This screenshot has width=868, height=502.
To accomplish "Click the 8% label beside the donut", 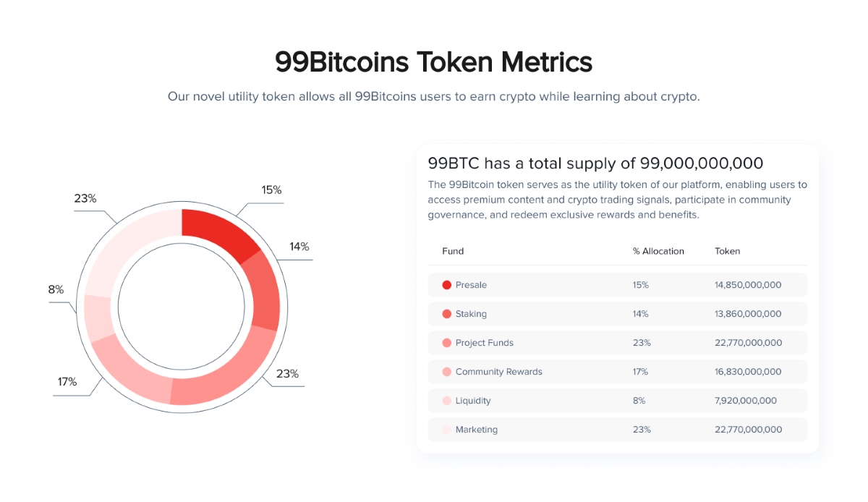I will (56, 289).
